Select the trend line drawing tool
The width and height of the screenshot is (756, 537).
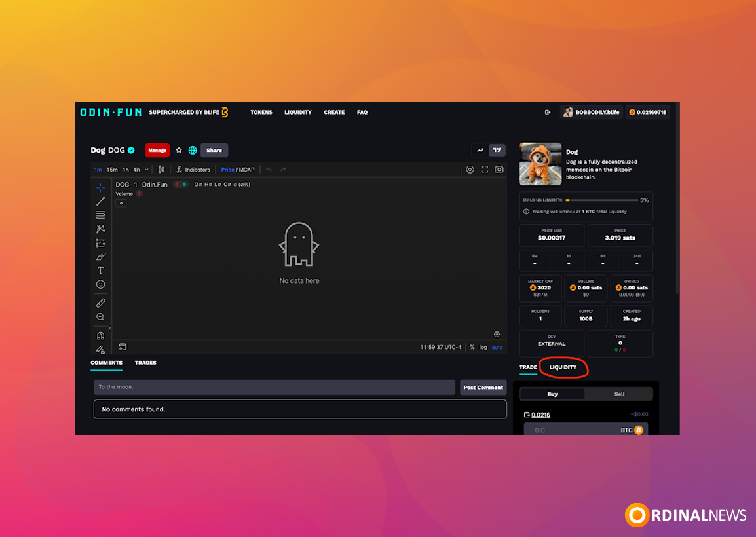pos(100,201)
